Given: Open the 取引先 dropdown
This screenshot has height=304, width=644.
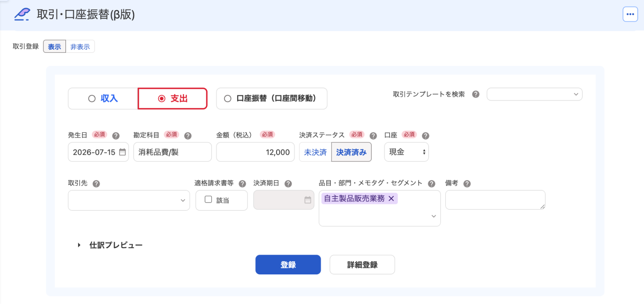Looking at the screenshot, I should click(x=129, y=200).
